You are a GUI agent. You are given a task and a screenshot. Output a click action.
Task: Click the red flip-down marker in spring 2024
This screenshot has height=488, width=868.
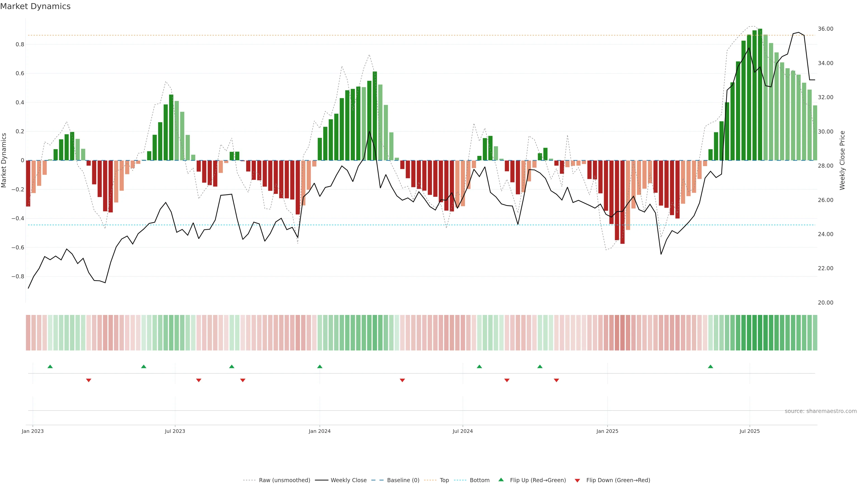click(x=402, y=380)
